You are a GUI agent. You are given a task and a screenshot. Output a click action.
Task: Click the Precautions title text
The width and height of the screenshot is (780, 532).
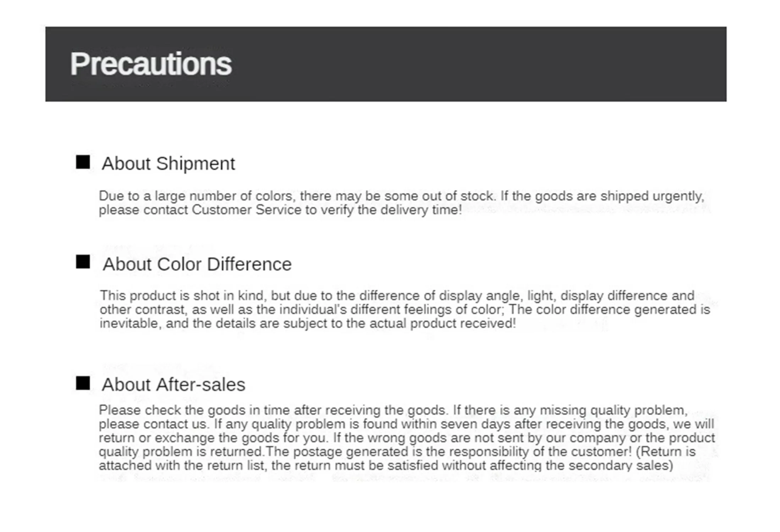[150, 64]
